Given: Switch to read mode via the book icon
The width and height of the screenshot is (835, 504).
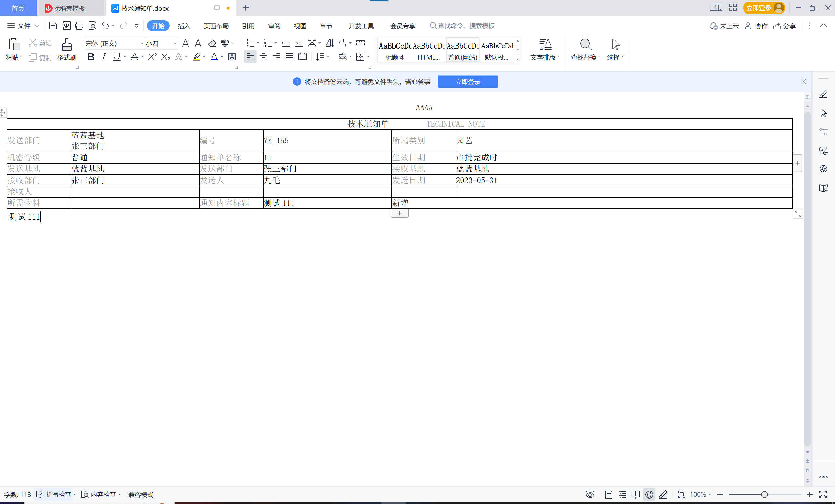Looking at the screenshot, I should (635, 494).
